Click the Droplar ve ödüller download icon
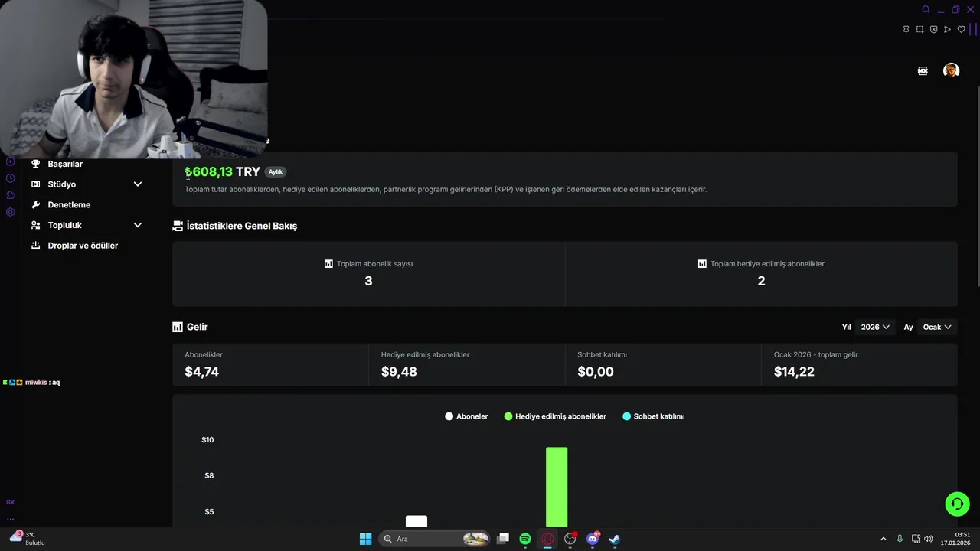 (35, 246)
